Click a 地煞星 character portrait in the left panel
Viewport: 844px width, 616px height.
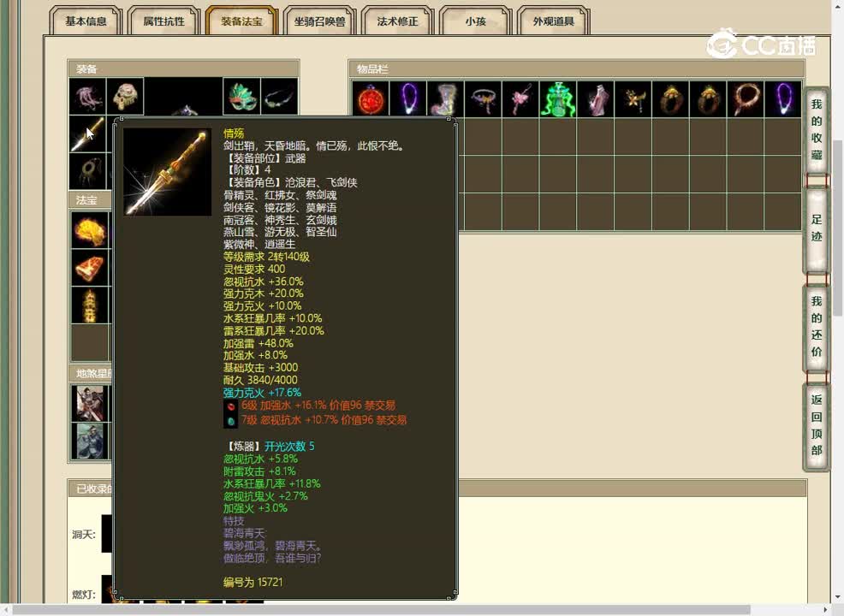pyautogui.click(x=89, y=402)
